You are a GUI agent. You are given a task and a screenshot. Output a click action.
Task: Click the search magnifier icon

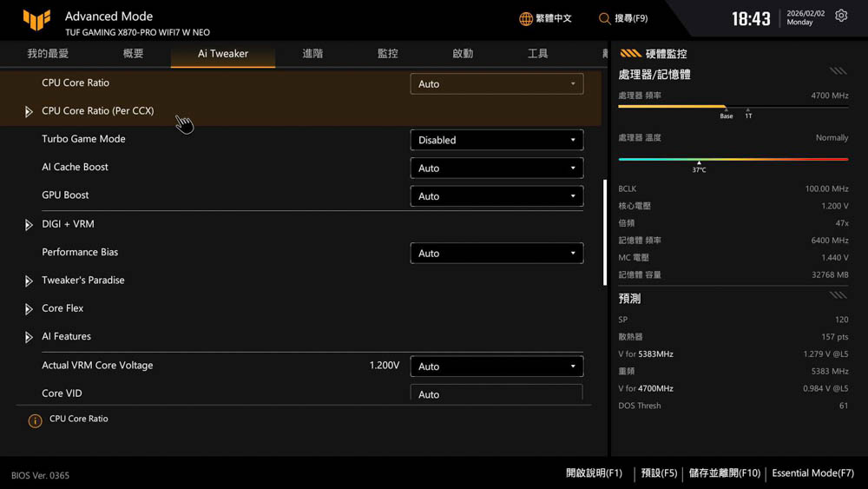605,18
